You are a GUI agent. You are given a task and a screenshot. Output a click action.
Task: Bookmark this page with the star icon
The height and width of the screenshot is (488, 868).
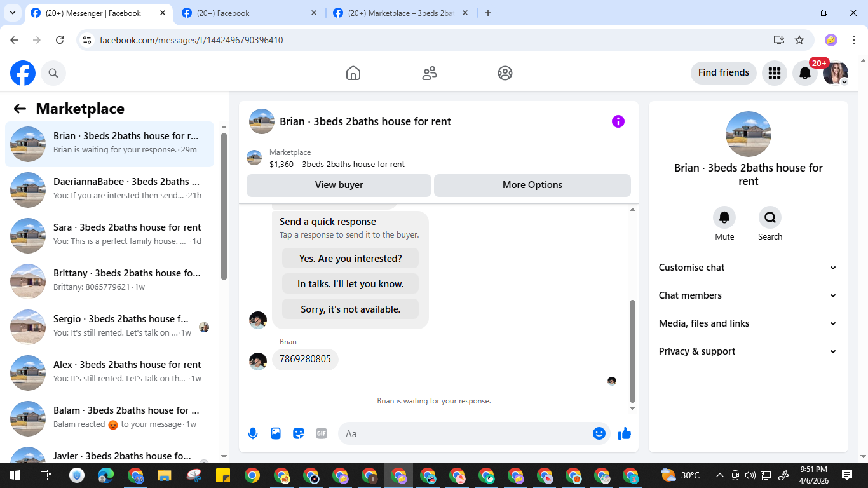(x=799, y=40)
